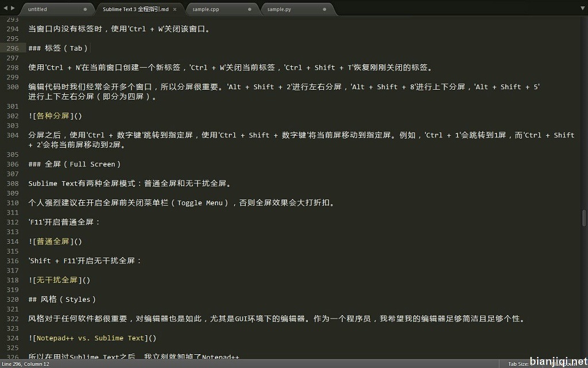Image resolution: width=588 pixels, height=368 pixels.
Task: Click line number 320 in the gutter
Action: (13, 299)
